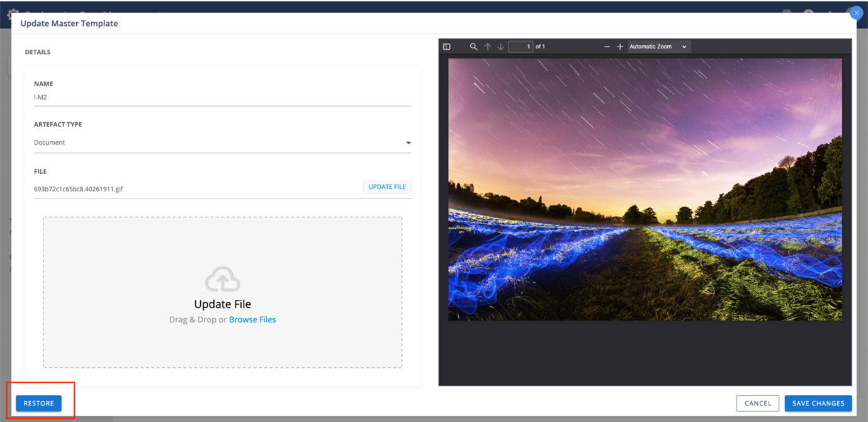
Task: Close the Update Master Template dialog
Action: (856, 13)
